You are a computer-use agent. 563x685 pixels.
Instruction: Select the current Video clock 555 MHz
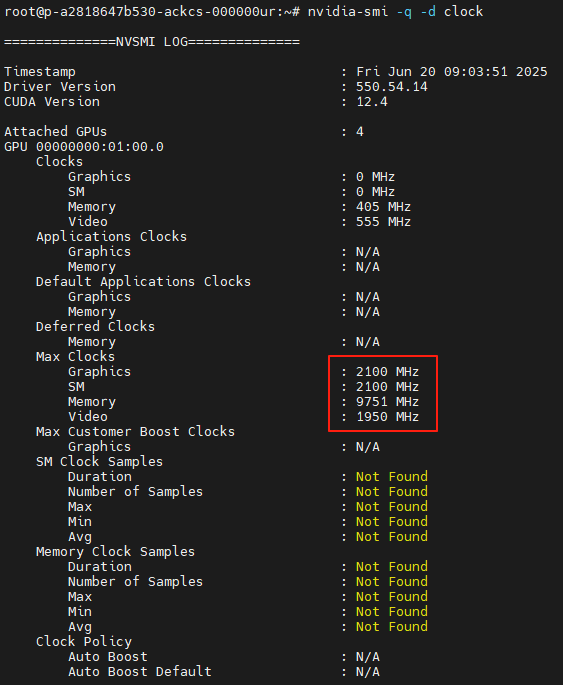click(383, 222)
